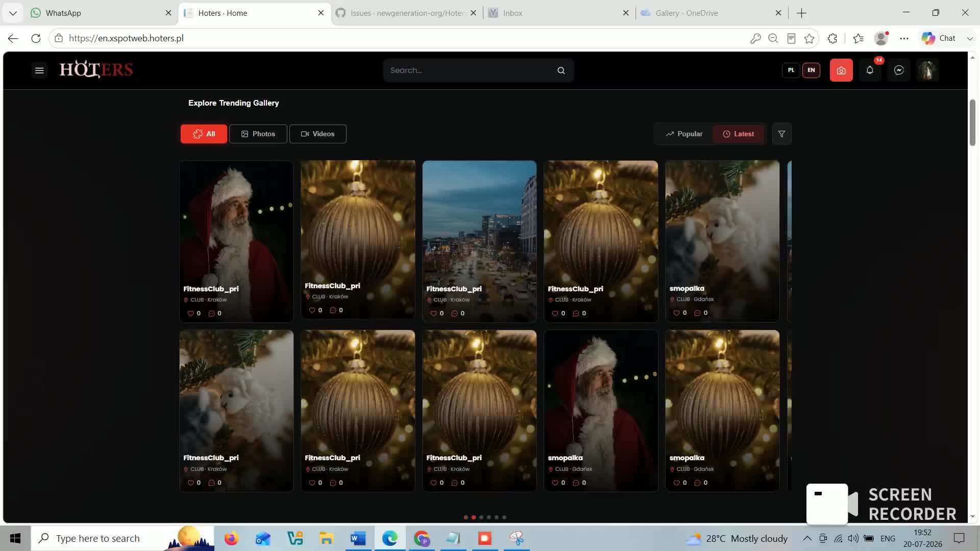Image resolution: width=980 pixels, height=551 pixels.
Task: Open the messenger chat icon
Action: pos(899,70)
